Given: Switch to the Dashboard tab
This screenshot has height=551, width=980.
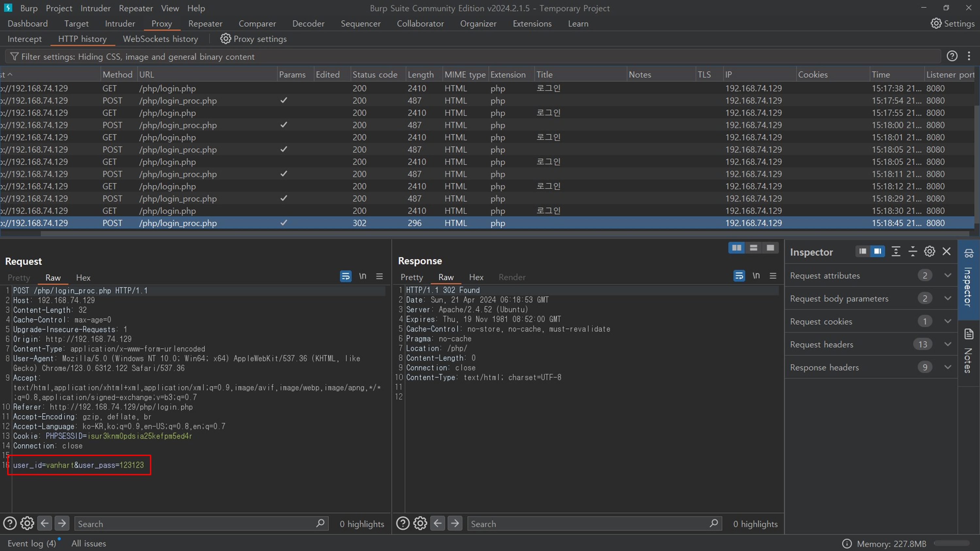Looking at the screenshot, I should (28, 24).
